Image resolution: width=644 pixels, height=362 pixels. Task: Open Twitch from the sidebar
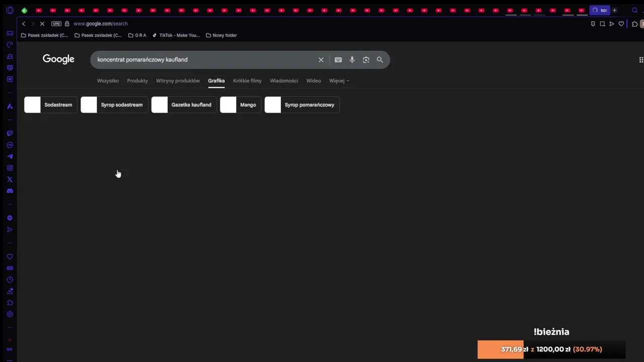(10, 134)
